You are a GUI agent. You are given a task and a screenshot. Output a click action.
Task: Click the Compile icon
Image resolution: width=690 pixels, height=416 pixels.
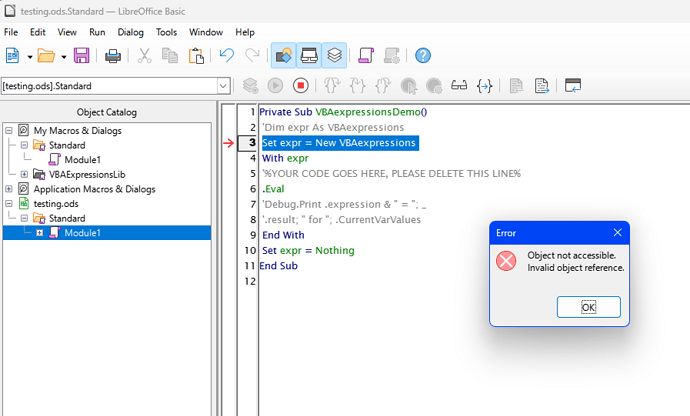tap(250, 85)
